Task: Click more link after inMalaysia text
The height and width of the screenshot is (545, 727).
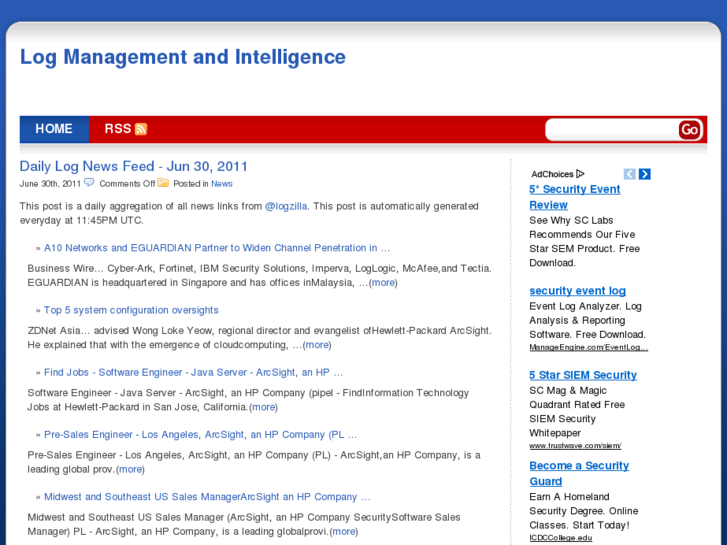Action: (x=383, y=282)
